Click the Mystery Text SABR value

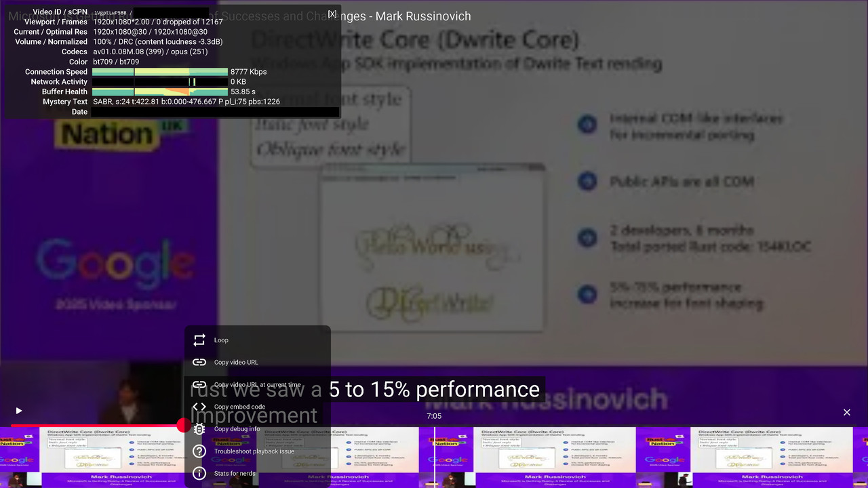186,102
